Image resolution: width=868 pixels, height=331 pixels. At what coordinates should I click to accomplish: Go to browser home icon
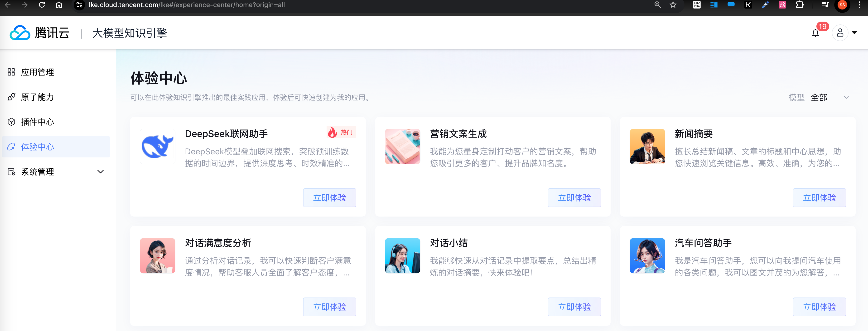pyautogui.click(x=59, y=5)
